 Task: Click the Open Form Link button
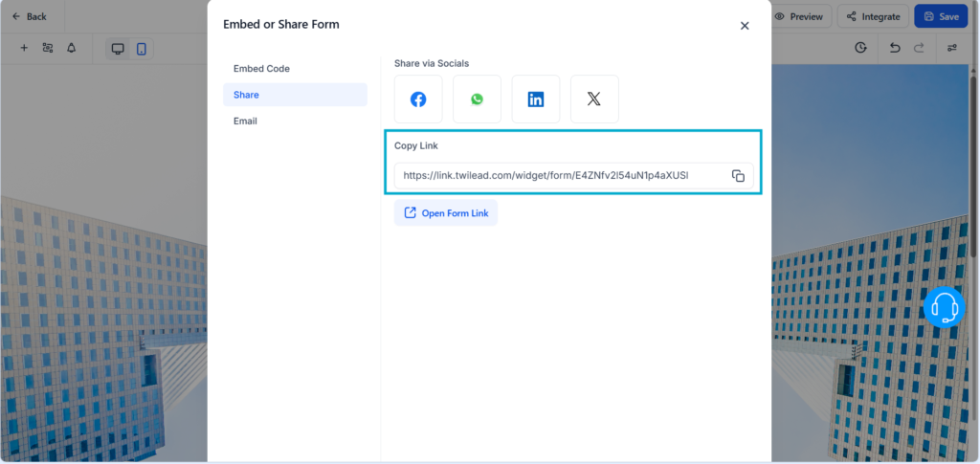[x=446, y=213]
